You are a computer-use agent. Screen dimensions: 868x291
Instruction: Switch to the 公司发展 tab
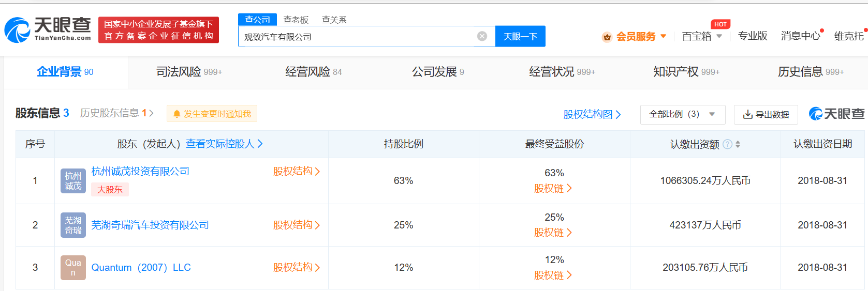pyautogui.click(x=438, y=72)
